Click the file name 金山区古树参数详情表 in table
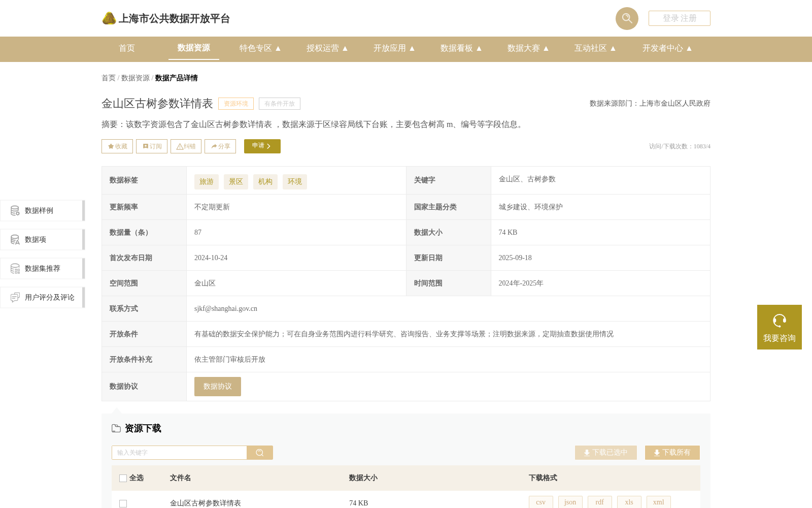This screenshot has width=812, height=508. click(x=206, y=503)
